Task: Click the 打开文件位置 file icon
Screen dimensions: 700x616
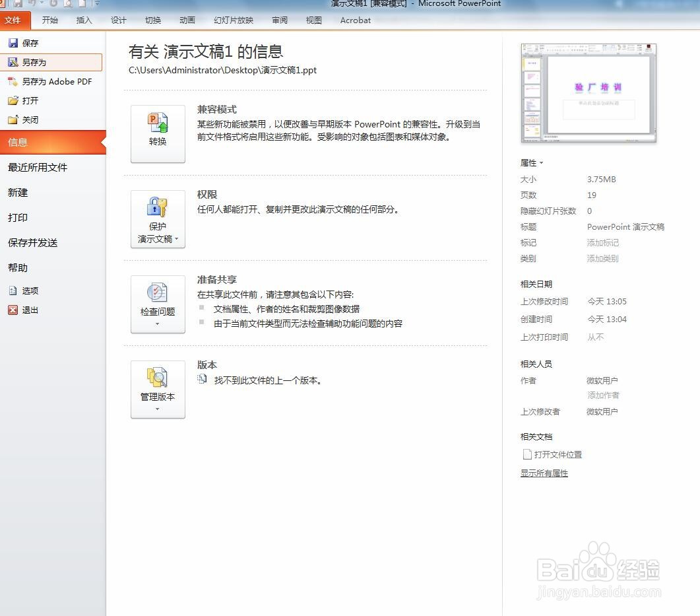Action: click(x=526, y=454)
